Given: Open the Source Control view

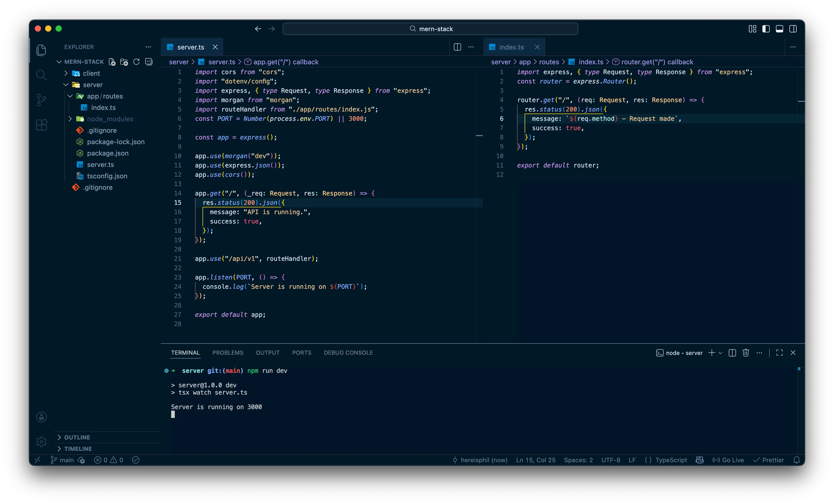Looking at the screenshot, I should click(41, 100).
